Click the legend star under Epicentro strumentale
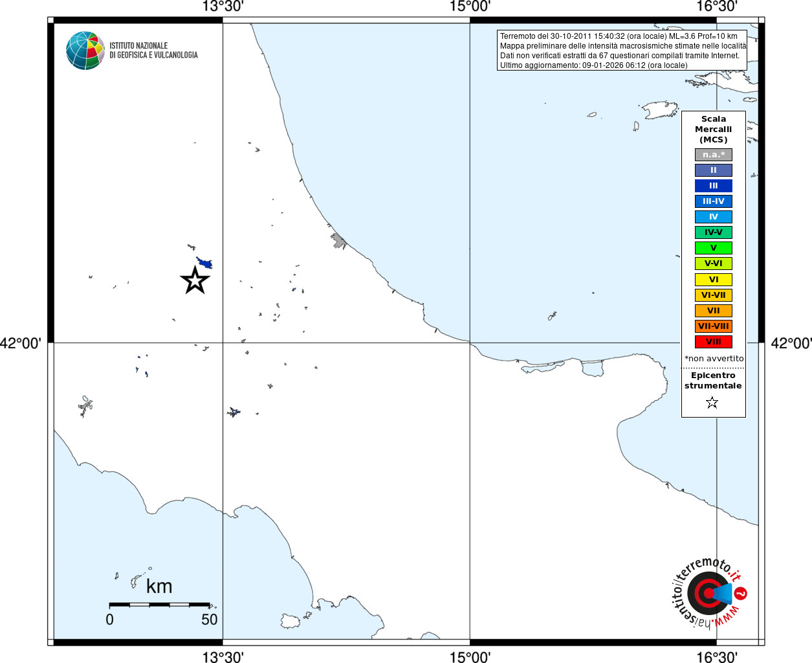 pos(712,403)
